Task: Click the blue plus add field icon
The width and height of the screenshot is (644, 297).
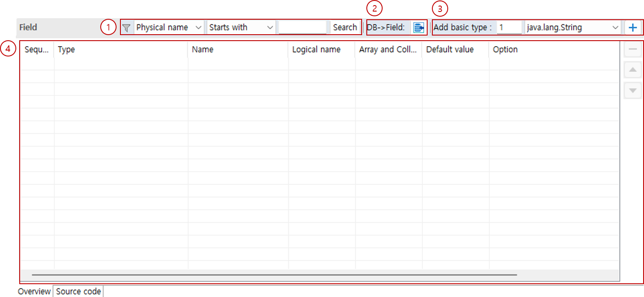Action: click(x=632, y=28)
